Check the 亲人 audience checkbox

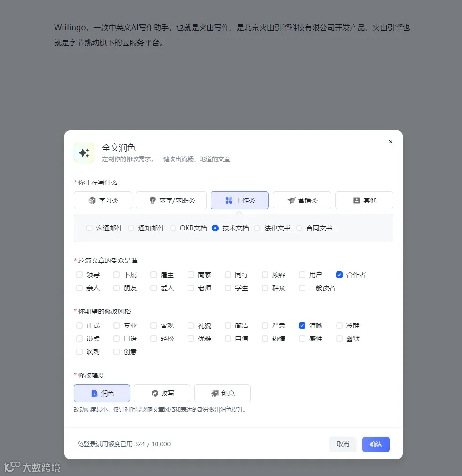(x=79, y=288)
